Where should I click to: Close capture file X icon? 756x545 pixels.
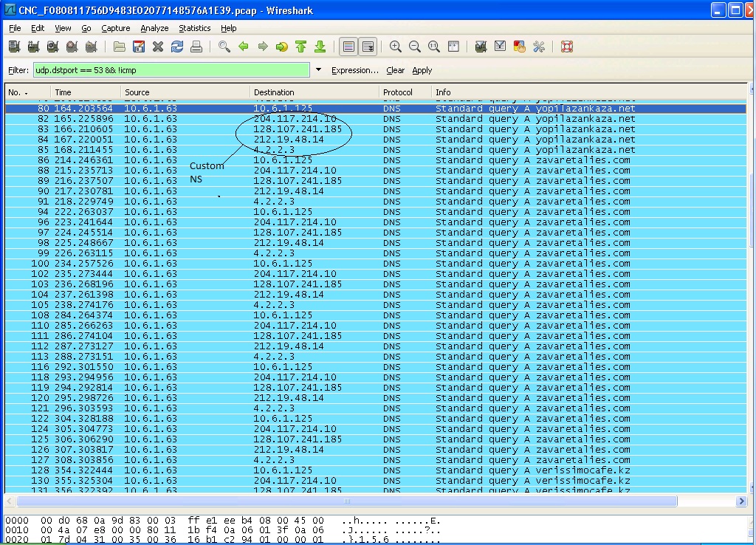[x=158, y=47]
